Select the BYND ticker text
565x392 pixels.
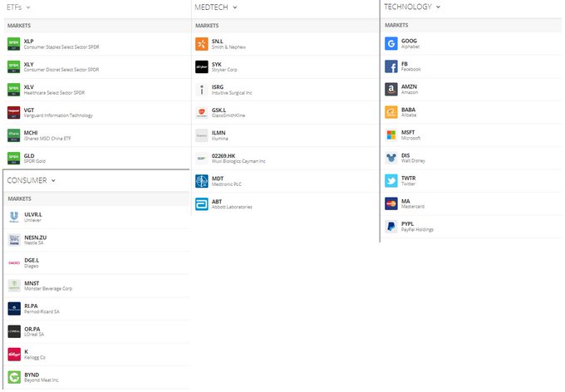point(32,375)
